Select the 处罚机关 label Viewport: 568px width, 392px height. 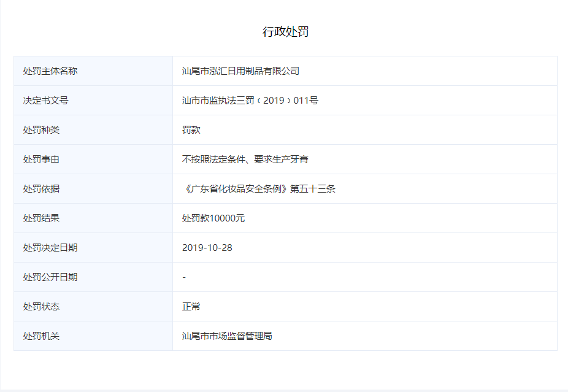point(41,336)
